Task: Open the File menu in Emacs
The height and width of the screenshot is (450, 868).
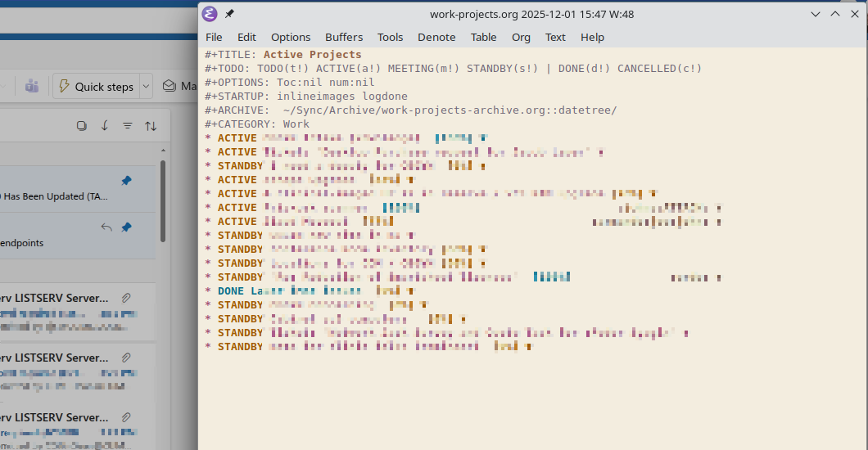Action: pos(214,37)
